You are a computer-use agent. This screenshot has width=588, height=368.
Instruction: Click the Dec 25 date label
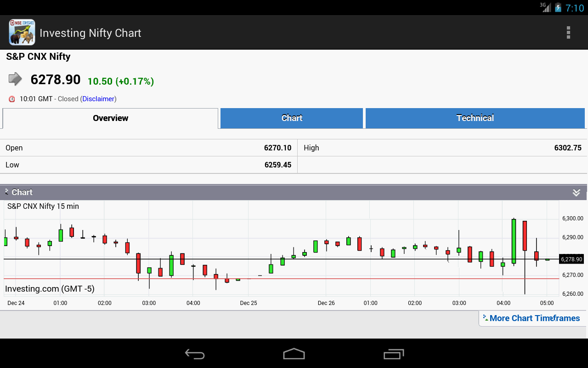coord(249,303)
